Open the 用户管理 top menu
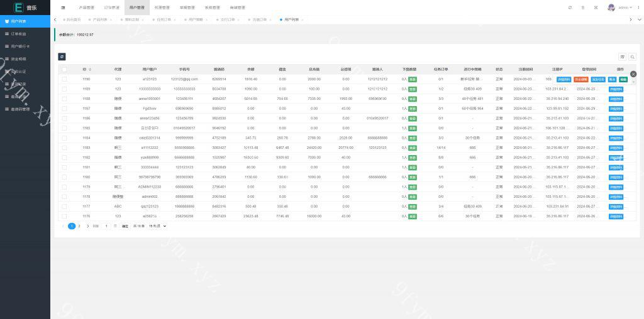Screen dimensions: 644x319 136,8
